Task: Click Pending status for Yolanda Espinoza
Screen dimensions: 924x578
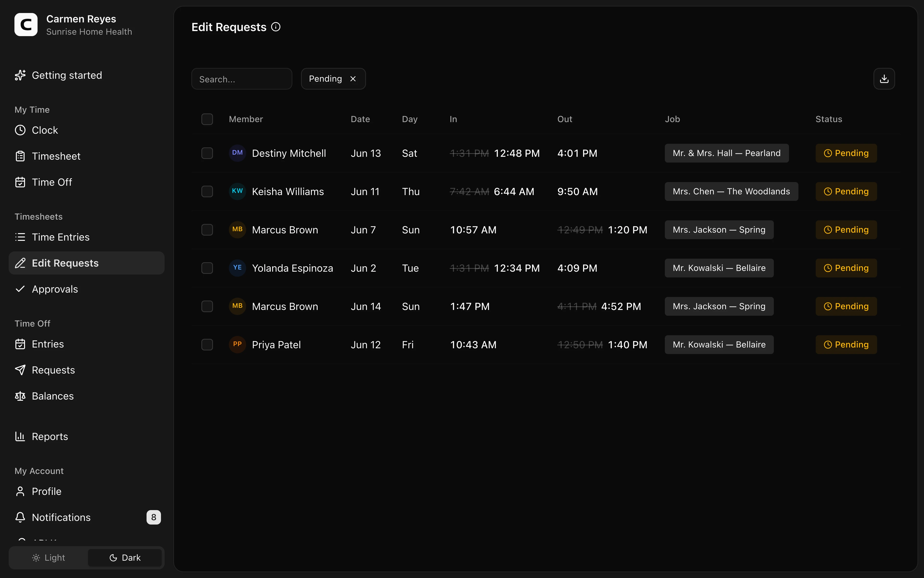Action: (x=846, y=268)
